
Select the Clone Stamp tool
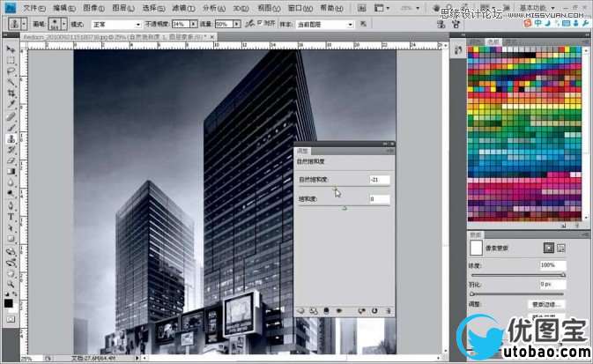pos(11,139)
